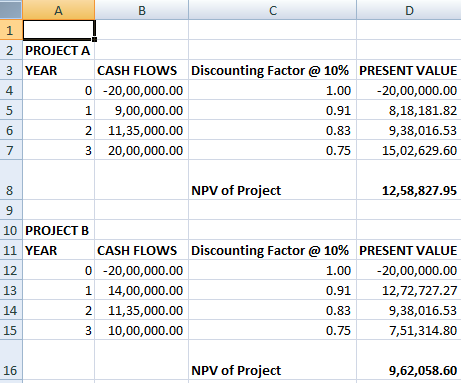Screen dimensions: 461x383
Task: Select cash flow 11,35,000.00 in row 14
Action: [142, 310]
